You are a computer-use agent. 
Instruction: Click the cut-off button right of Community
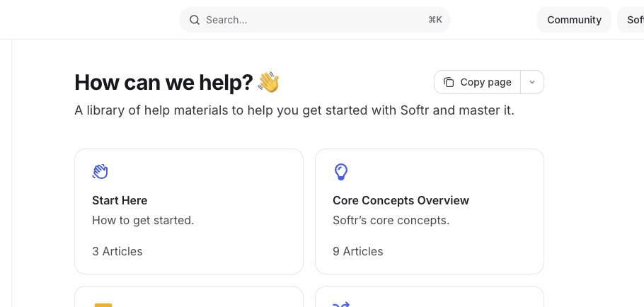point(633,20)
